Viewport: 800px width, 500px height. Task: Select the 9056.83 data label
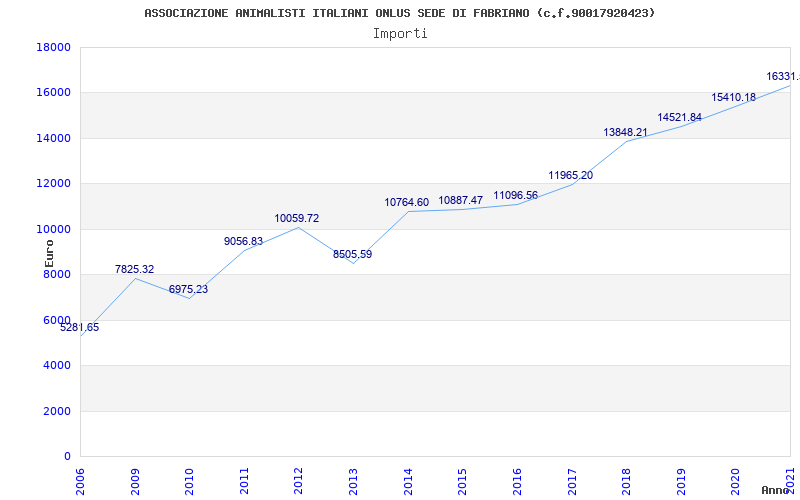tap(243, 241)
